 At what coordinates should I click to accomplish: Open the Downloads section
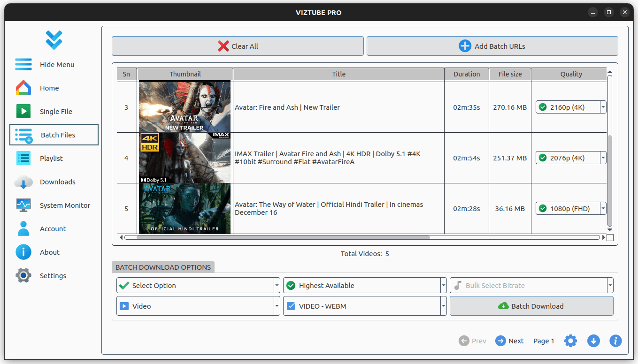54,182
